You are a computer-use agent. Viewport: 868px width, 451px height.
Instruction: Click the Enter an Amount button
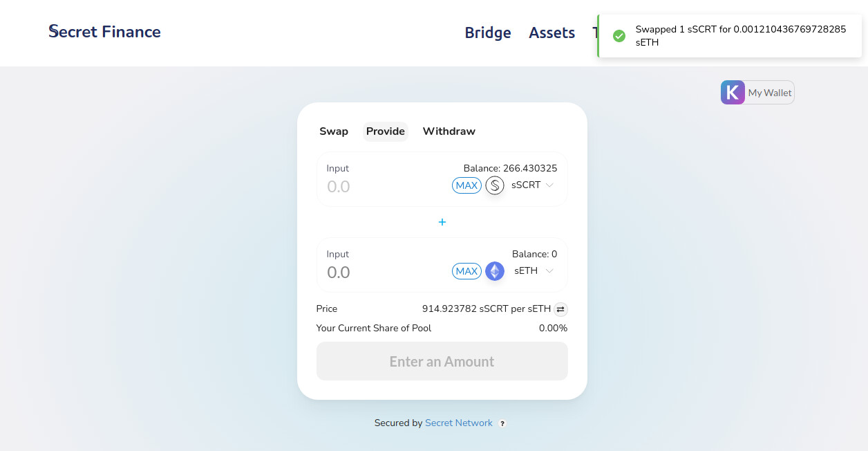(442, 361)
